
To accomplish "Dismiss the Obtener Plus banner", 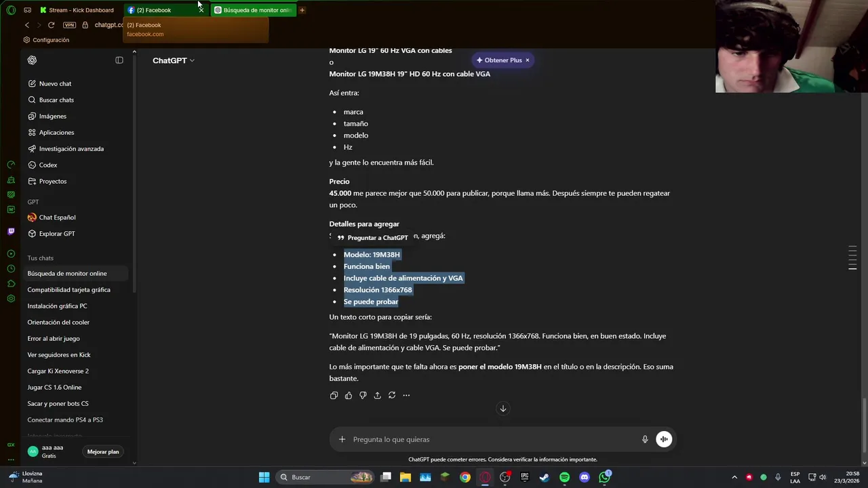I will [x=528, y=60].
